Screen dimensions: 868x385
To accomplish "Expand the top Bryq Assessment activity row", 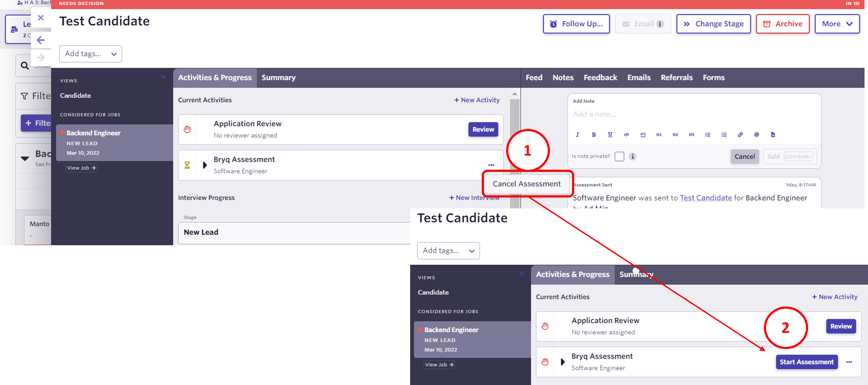I will click(205, 165).
